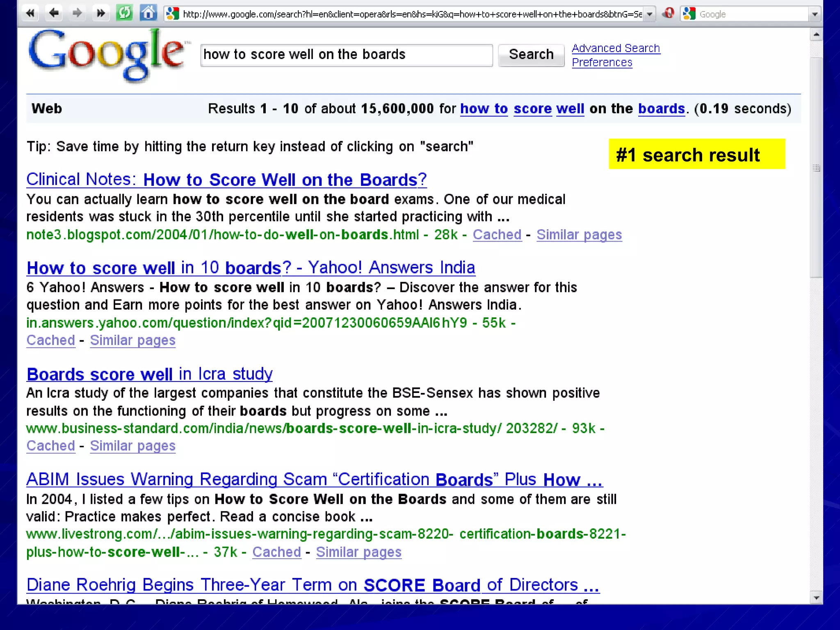Open Cached link for Yahoo Answers result
840x630 pixels.
(51, 340)
